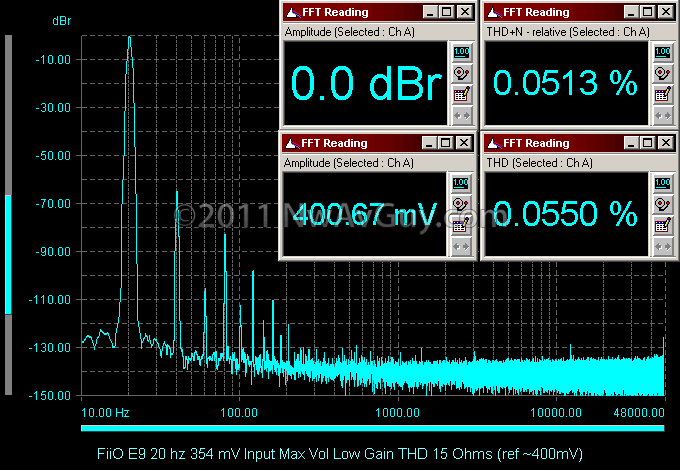Click the 0.0513 % THD+N reading display
Screen dimensions: 680x470
566,83
